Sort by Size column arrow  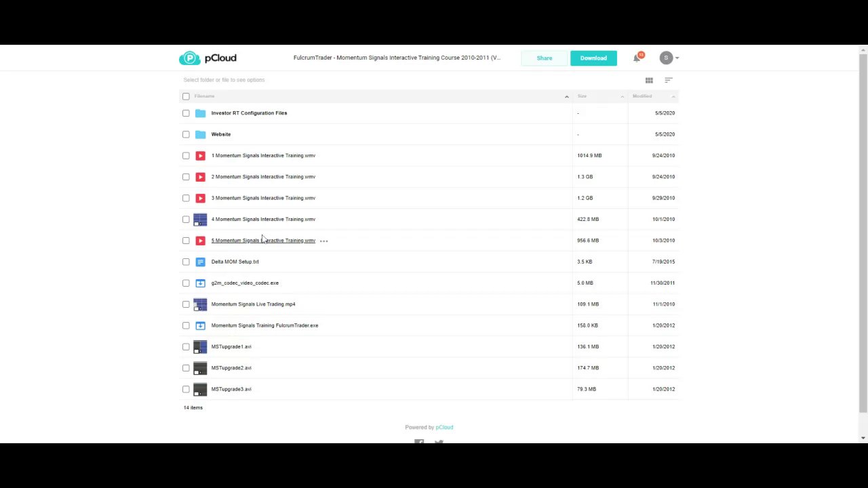pyautogui.click(x=622, y=96)
